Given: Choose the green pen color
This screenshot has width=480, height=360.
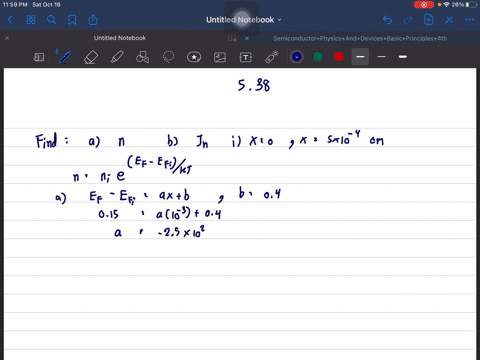Looking at the screenshot, I should click(318, 57).
